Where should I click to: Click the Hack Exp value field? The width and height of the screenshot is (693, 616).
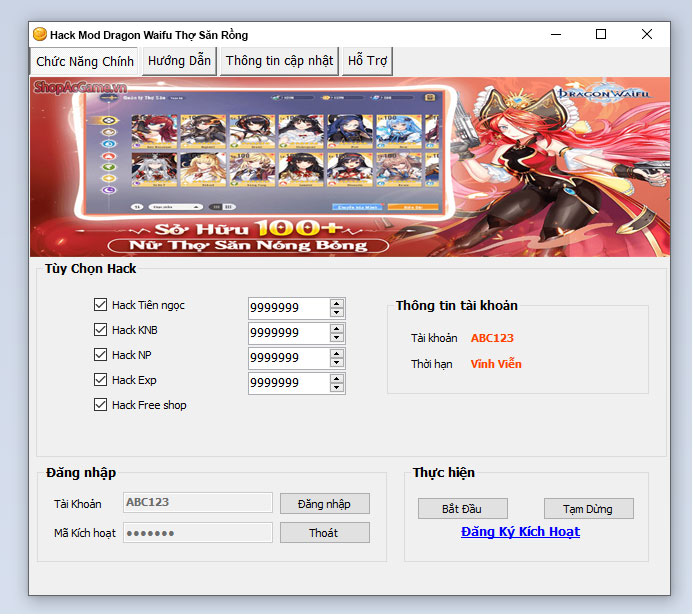coord(289,383)
